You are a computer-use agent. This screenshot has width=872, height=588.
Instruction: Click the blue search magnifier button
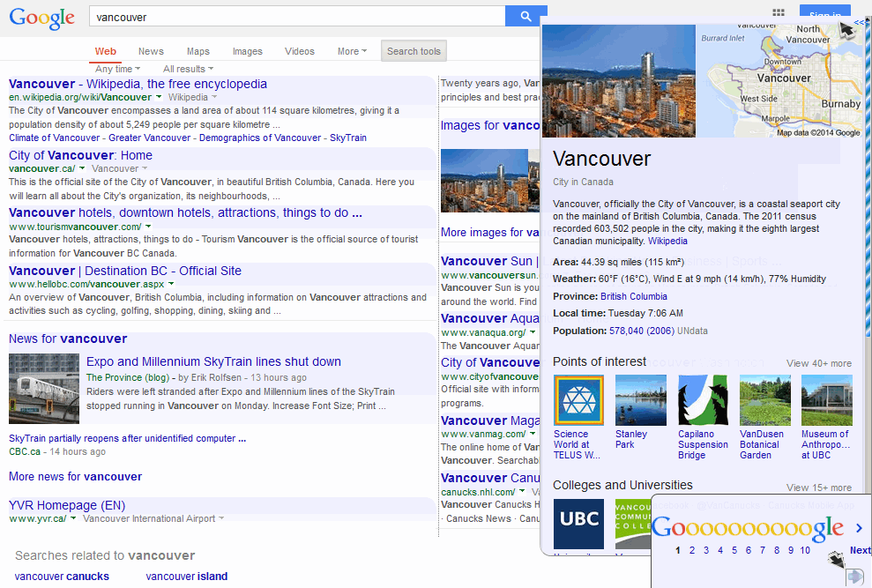click(x=526, y=16)
